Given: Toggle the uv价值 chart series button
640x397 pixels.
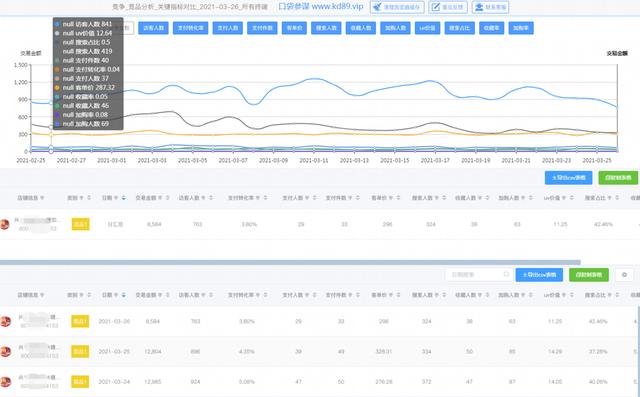Looking at the screenshot, I should (x=427, y=28).
